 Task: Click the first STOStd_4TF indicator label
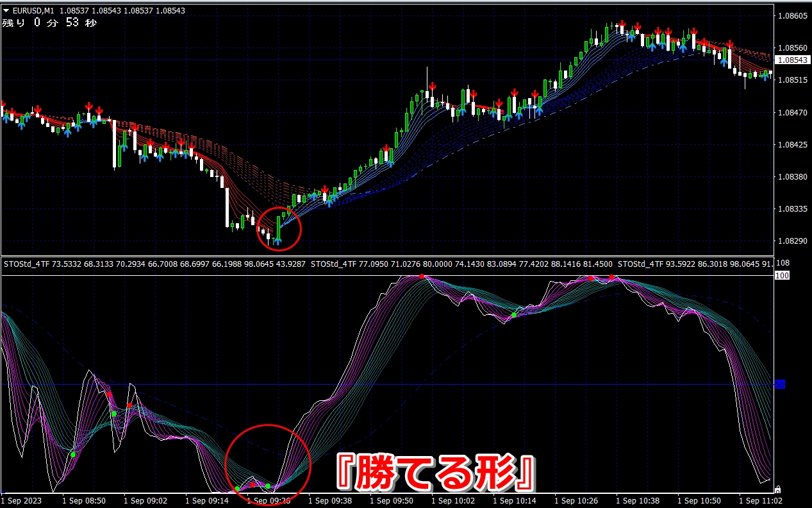tap(24, 264)
